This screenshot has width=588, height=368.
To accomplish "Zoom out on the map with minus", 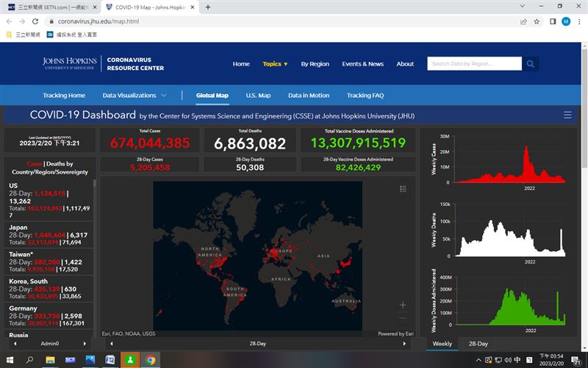I will tap(403, 319).
